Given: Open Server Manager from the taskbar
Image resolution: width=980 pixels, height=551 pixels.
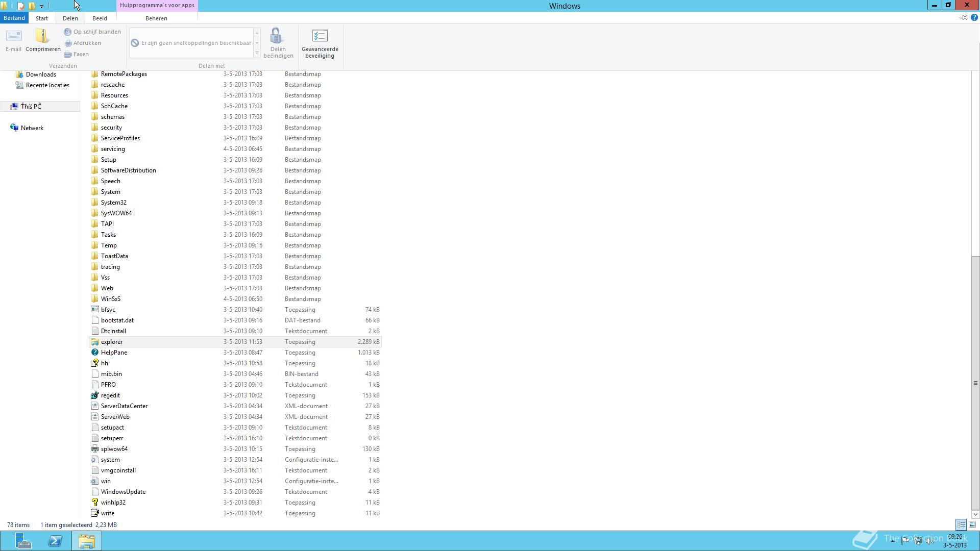Looking at the screenshot, I should tap(23, 541).
